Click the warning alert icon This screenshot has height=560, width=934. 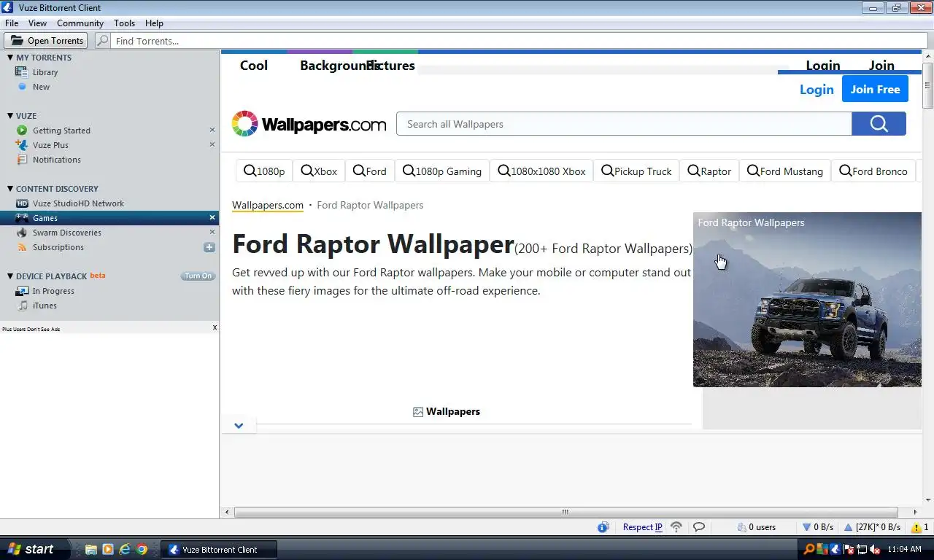916,527
